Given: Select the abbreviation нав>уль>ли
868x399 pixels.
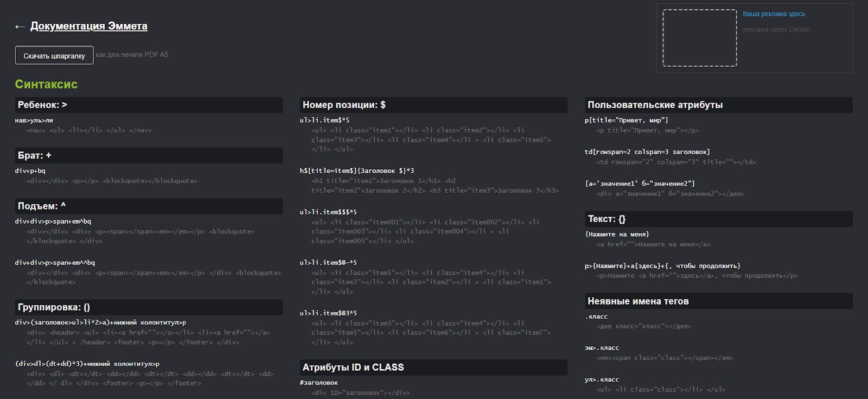Looking at the screenshot, I should [34, 121].
